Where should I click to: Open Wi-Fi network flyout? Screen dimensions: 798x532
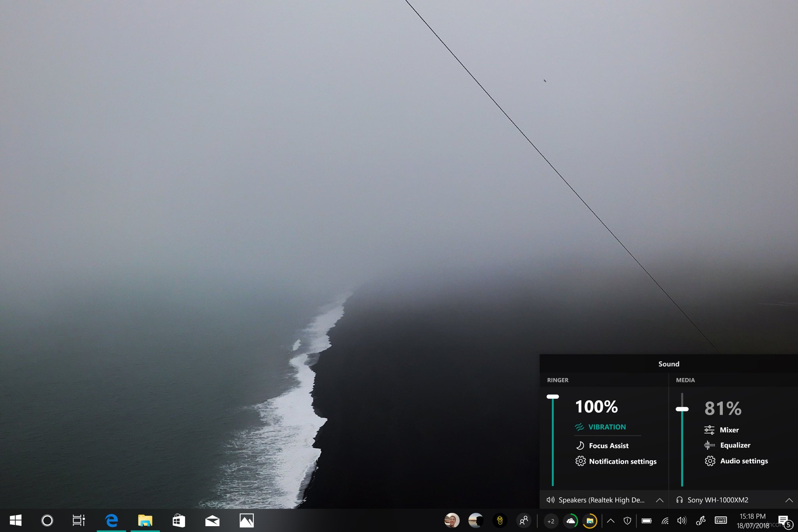point(665,521)
